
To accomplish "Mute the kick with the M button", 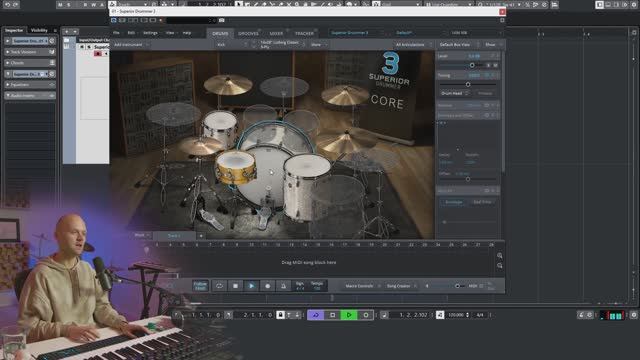I will [496, 65].
